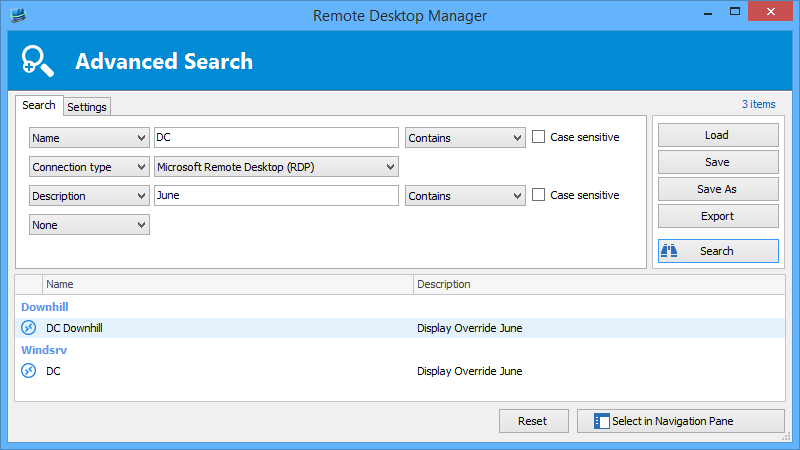Sort results by Description column header

pyautogui.click(x=599, y=284)
